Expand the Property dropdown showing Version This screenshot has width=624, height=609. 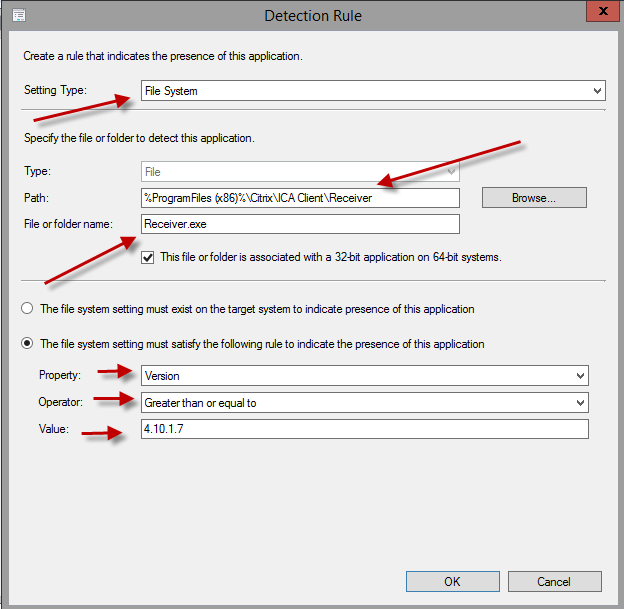pos(364,375)
